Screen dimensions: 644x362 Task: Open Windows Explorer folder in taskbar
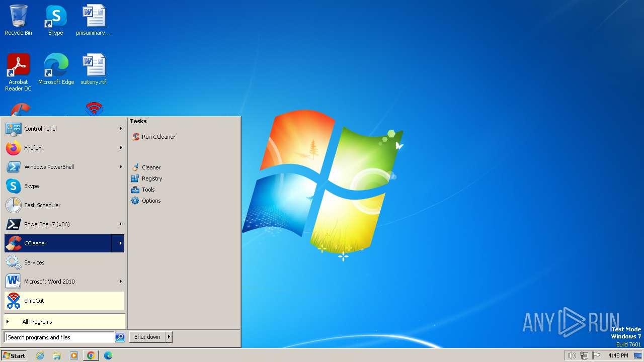[57, 355]
